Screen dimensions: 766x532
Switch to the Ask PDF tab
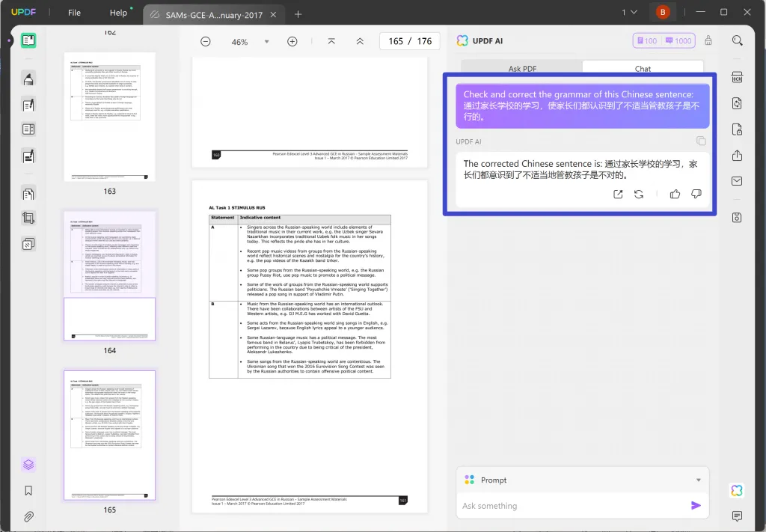522,68
